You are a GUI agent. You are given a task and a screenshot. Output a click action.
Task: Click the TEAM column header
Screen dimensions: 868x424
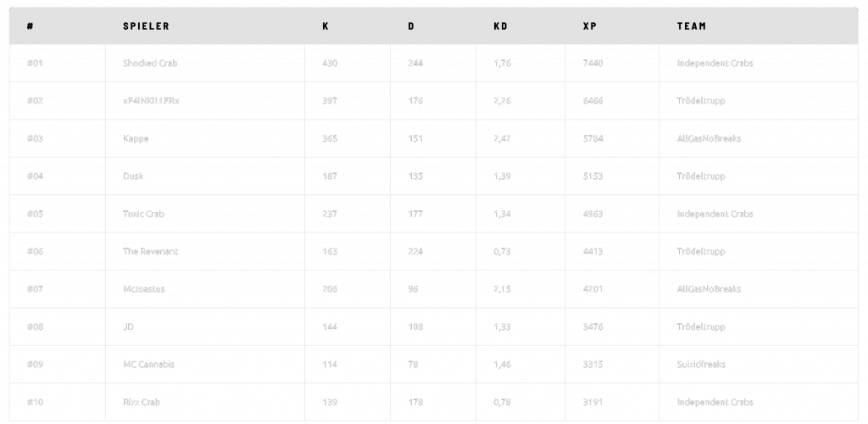(x=691, y=26)
